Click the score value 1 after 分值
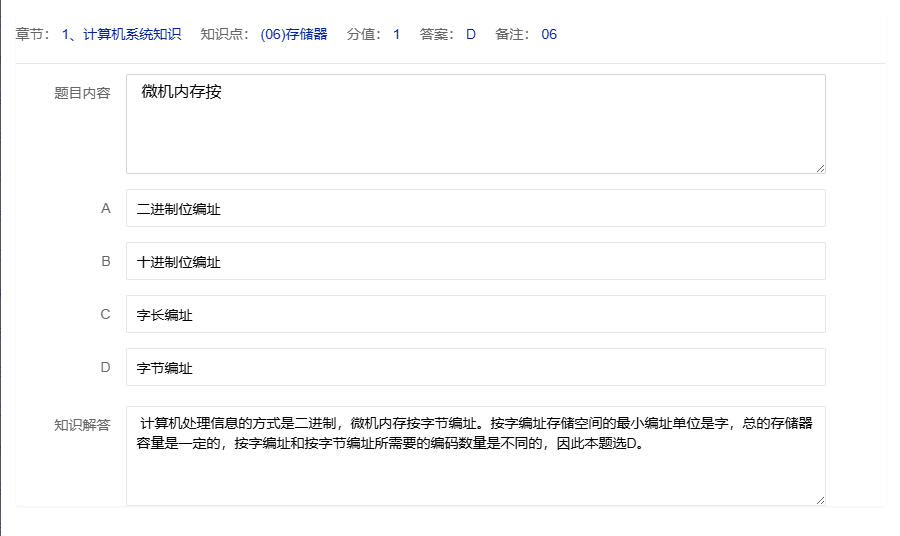Image resolution: width=900 pixels, height=536 pixels. pyautogui.click(x=396, y=35)
